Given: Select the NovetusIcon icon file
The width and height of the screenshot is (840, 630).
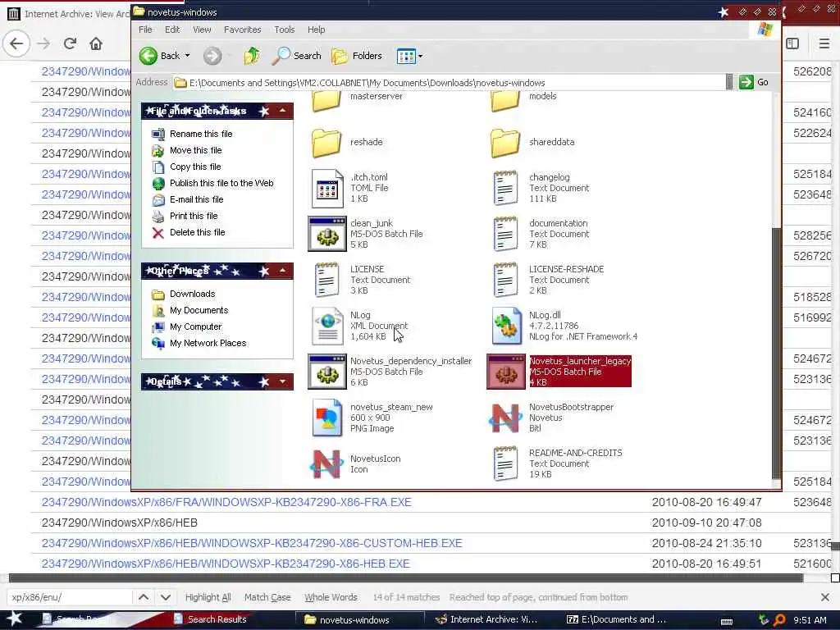Looking at the screenshot, I should pyautogui.click(x=326, y=464).
